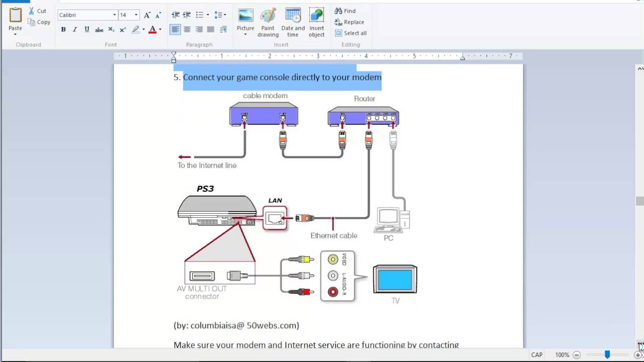The height and width of the screenshot is (362, 644).
Task: Click the text '(by: columbiaisa@ 50webs.com)'
Action: (x=236, y=325)
